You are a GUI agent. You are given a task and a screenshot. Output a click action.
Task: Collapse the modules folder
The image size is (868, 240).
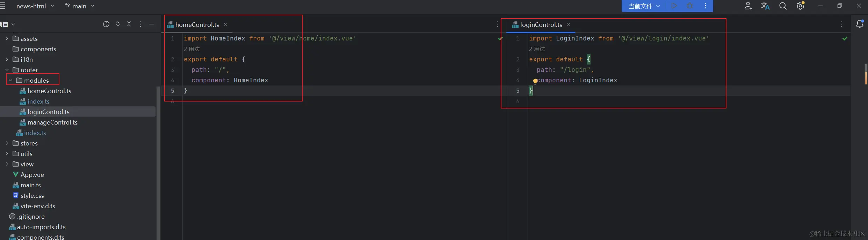pyautogui.click(x=10, y=80)
